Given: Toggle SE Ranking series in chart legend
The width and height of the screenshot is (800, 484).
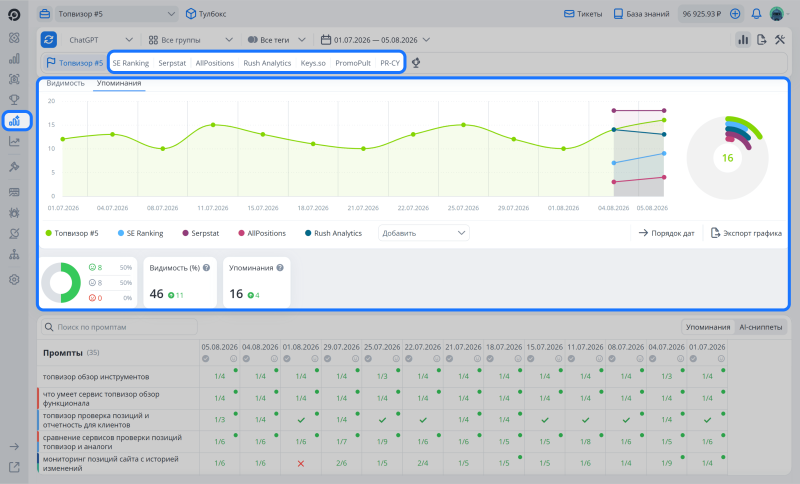Looking at the screenshot, I should pyautogui.click(x=140, y=233).
